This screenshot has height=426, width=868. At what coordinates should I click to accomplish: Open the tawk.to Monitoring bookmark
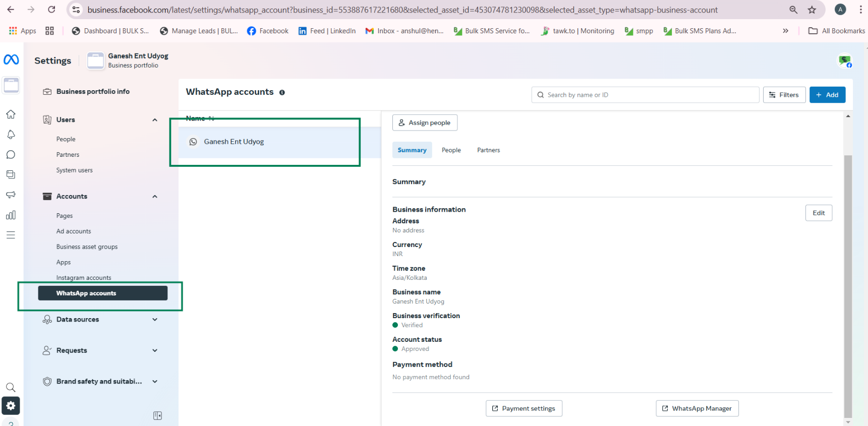577,31
